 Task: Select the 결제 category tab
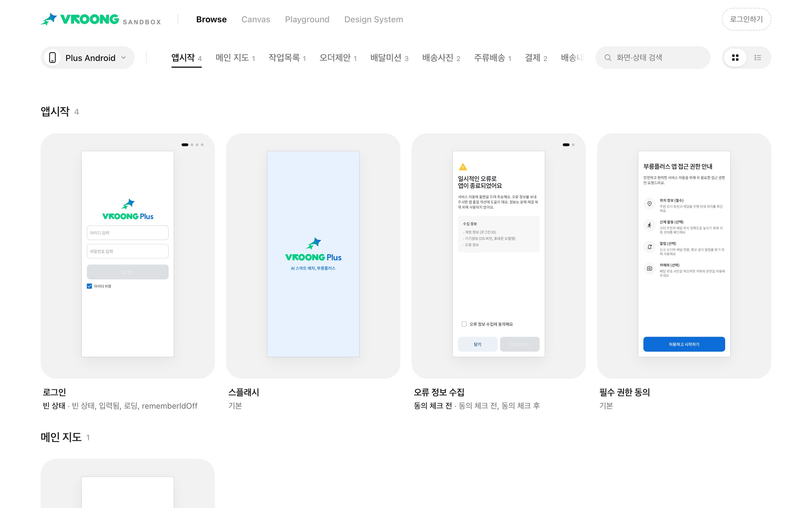point(536,58)
